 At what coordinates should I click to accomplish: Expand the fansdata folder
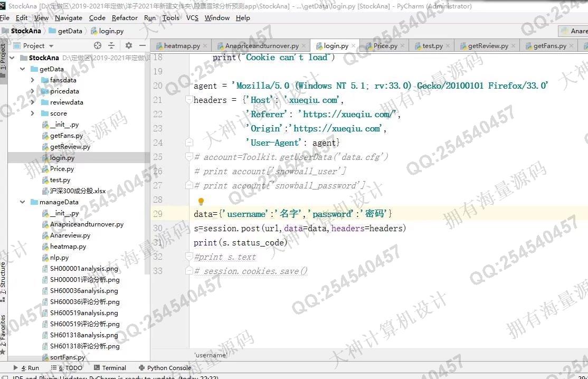click(x=32, y=80)
